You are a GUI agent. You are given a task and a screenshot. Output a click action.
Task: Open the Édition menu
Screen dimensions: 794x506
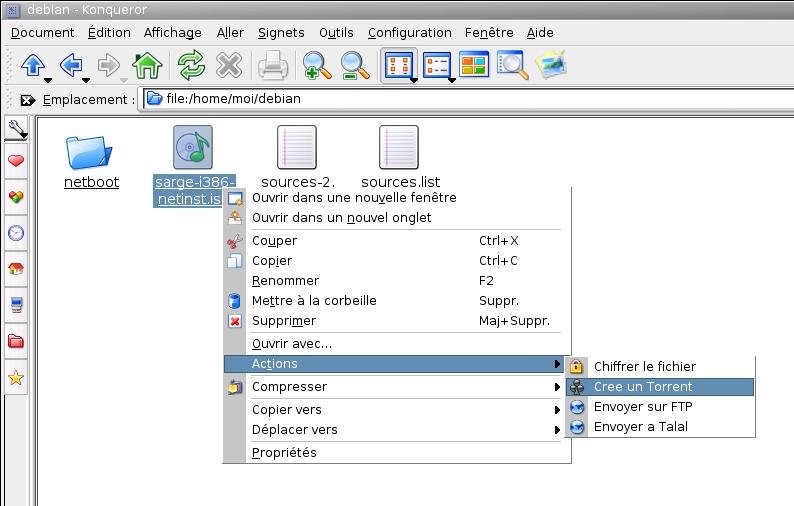click(109, 33)
